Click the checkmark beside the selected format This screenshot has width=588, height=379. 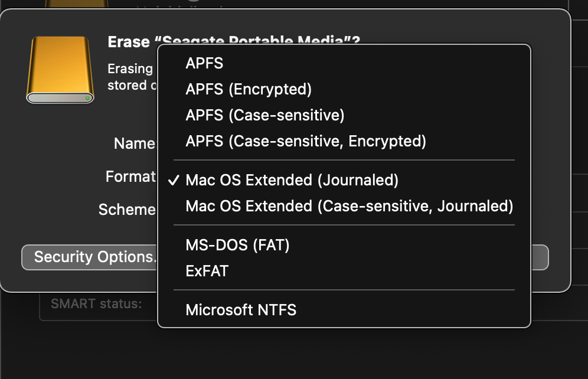(x=174, y=180)
